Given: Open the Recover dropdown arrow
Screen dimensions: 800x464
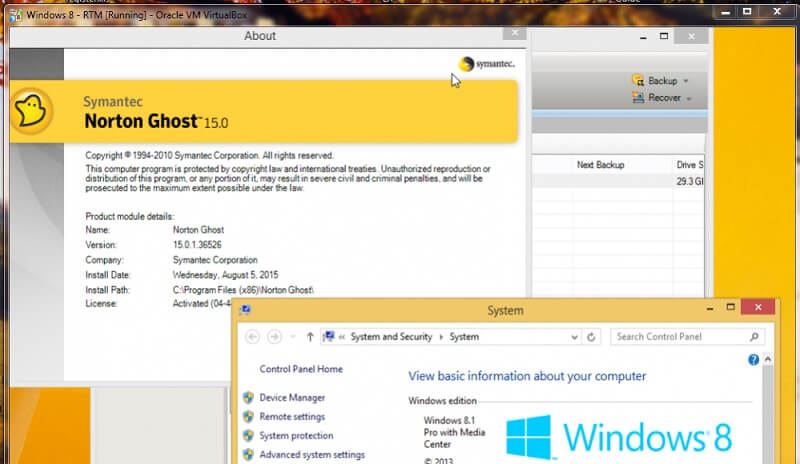Looking at the screenshot, I should point(689,99).
